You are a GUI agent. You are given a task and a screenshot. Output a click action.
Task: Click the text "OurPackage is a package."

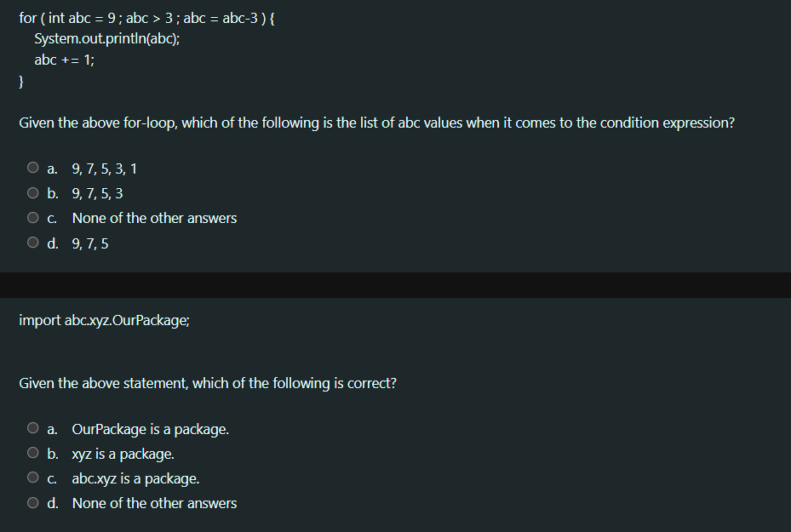[x=150, y=429]
